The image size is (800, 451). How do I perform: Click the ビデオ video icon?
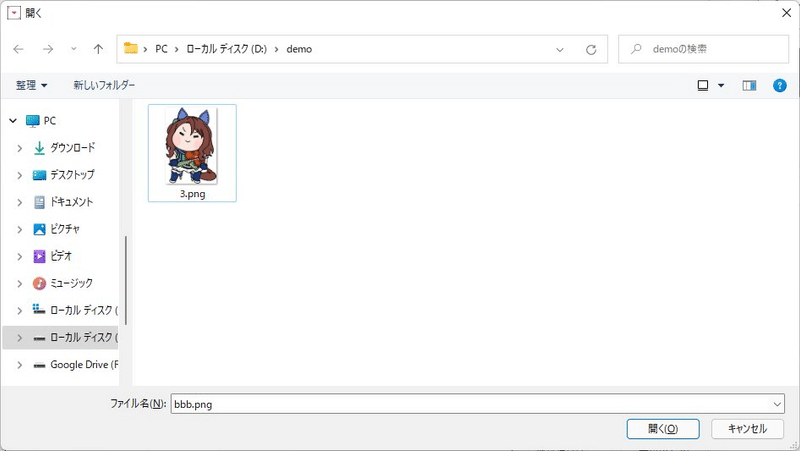click(39, 256)
